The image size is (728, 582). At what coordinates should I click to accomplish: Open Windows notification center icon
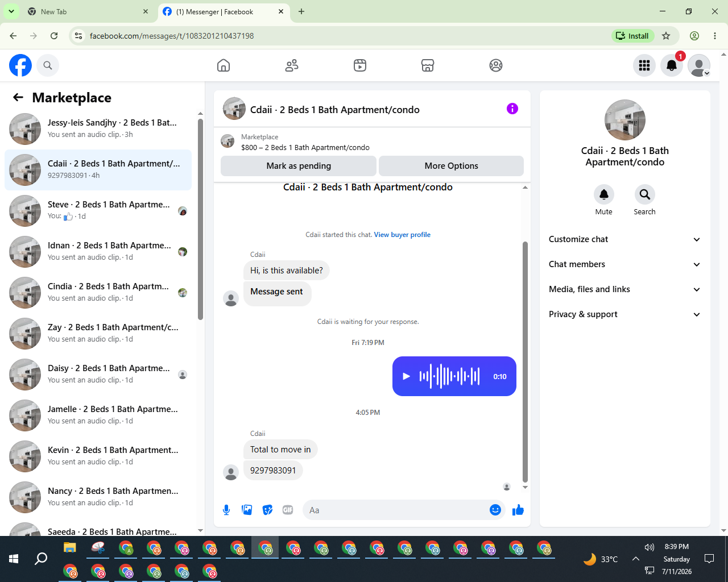click(709, 559)
